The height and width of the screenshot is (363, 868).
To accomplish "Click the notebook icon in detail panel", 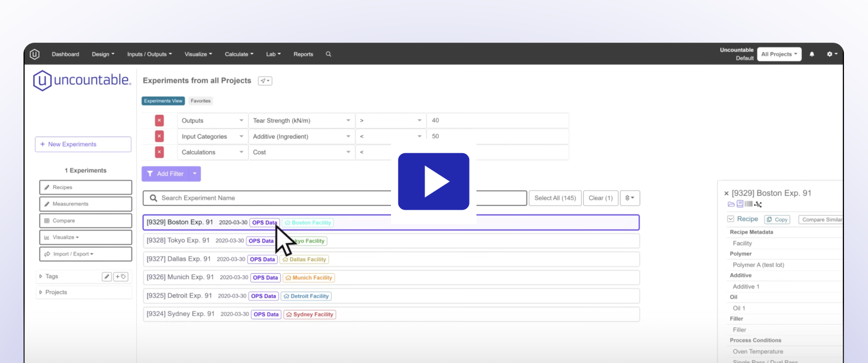I will (x=740, y=204).
